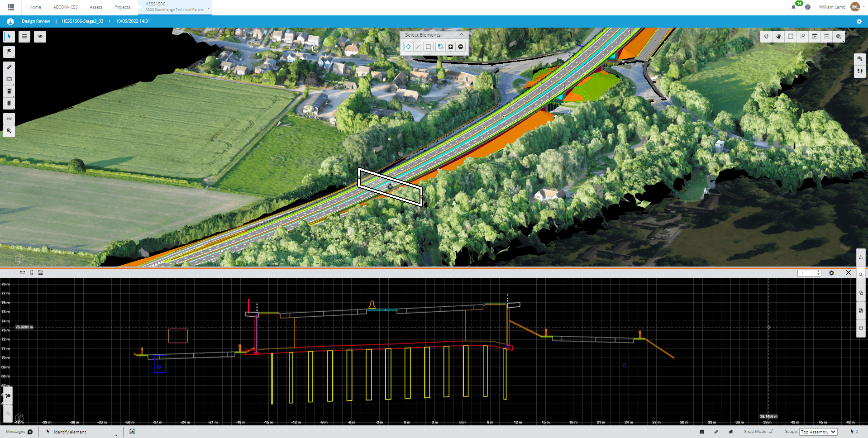Toggle the eye visibility button
The image size is (868, 438).
40,36
